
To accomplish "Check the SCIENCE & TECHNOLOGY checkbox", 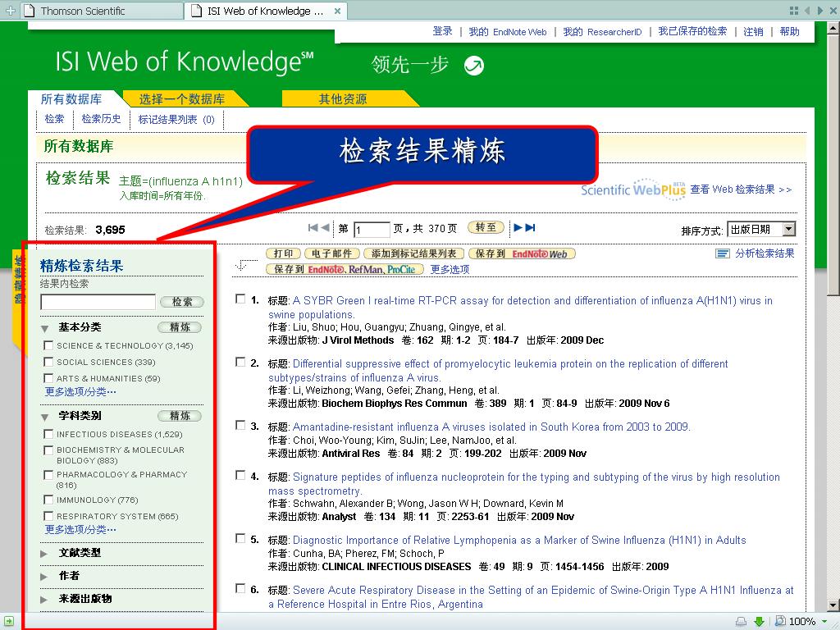I will coord(48,345).
